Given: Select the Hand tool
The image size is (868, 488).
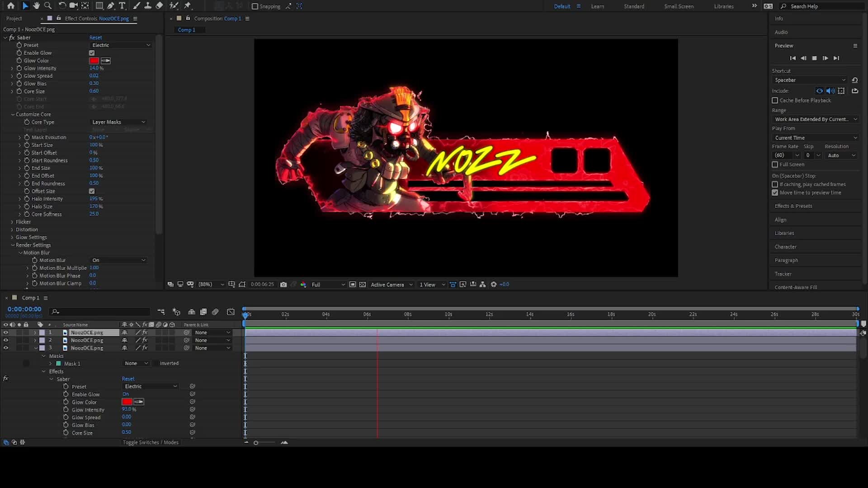Looking at the screenshot, I should pos(37,6).
